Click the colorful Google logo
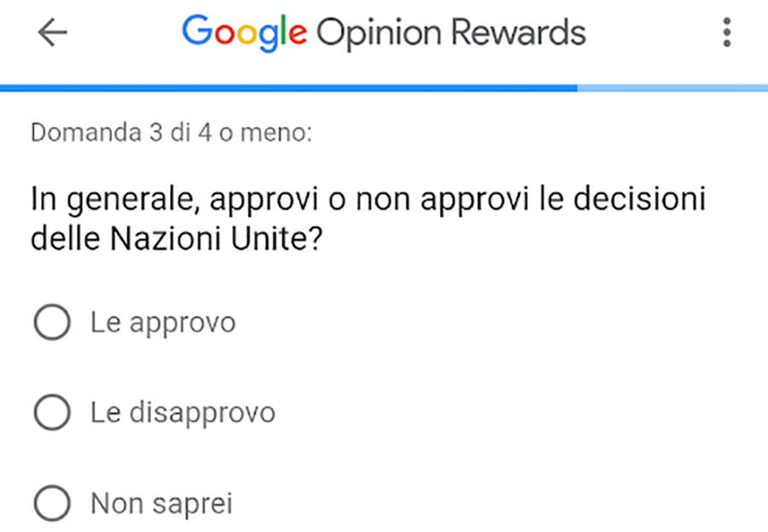Image resolution: width=768 pixels, height=532 pixels. [244, 33]
